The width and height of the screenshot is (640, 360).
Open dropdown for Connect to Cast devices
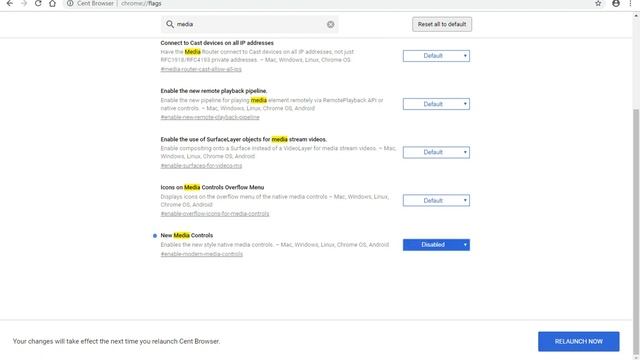pos(436,56)
